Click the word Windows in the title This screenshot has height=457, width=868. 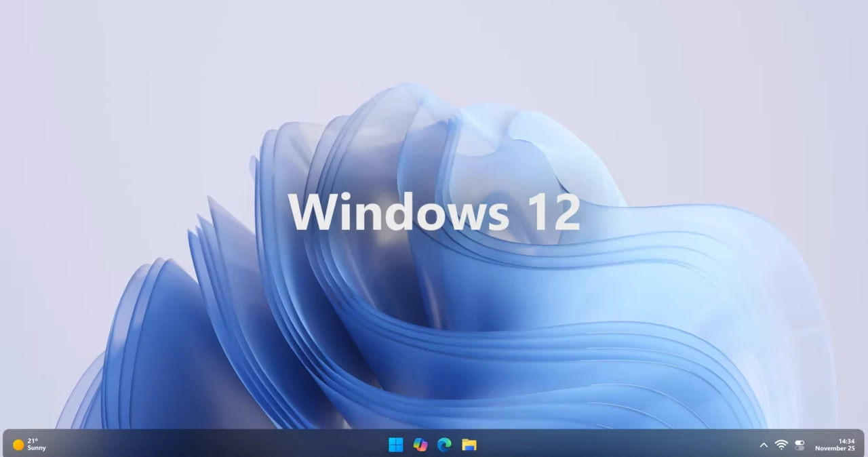tap(398, 212)
